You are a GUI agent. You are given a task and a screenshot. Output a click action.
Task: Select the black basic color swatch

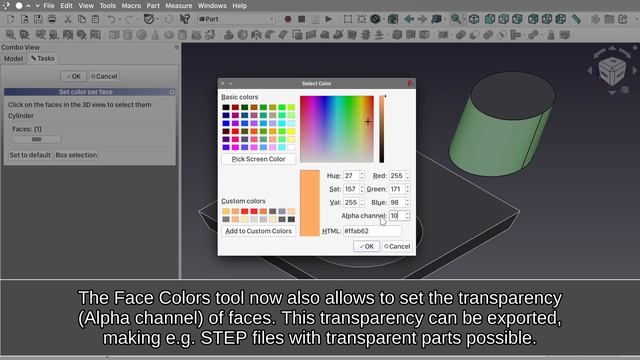pyautogui.click(x=226, y=107)
